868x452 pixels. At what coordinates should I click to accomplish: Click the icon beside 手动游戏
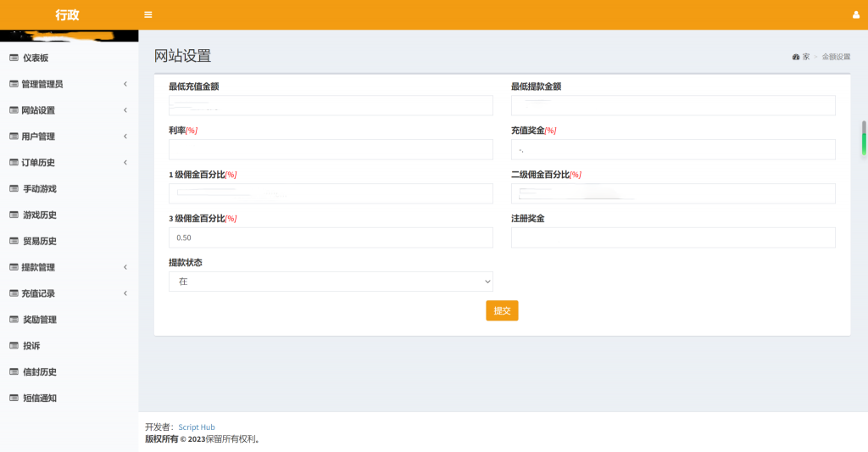coord(14,189)
